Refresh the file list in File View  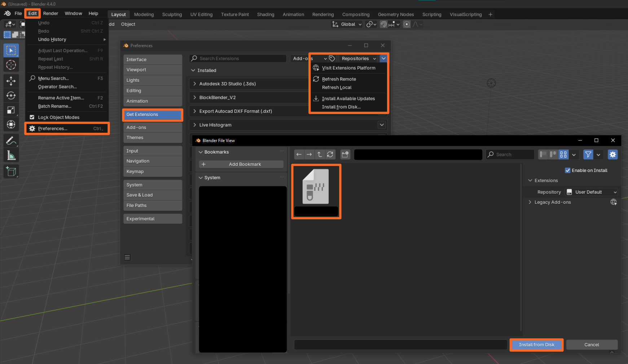coord(330,154)
